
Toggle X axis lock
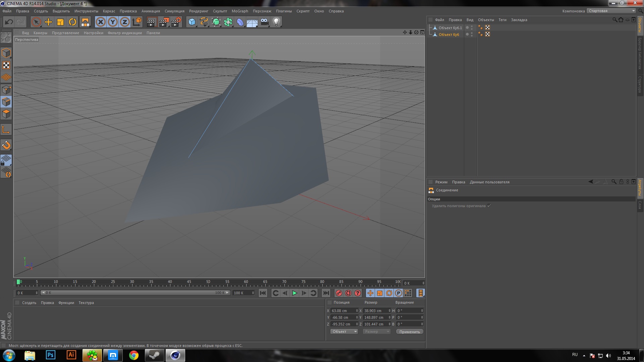[100, 22]
